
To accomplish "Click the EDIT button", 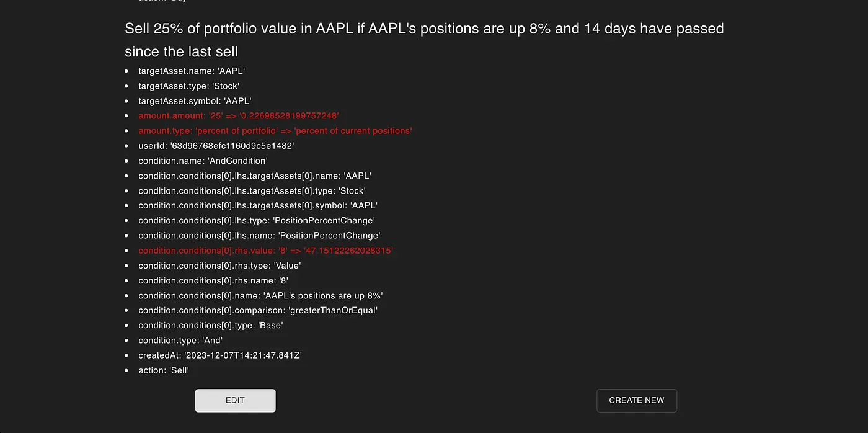I will point(235,400).
